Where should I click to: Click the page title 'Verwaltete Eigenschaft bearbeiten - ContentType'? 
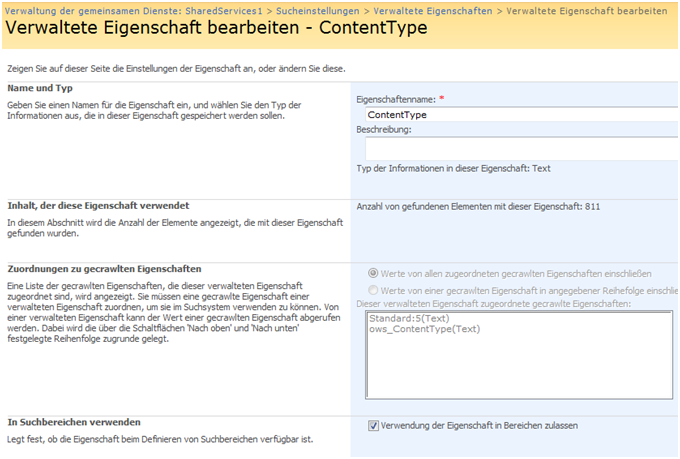[x=216, y=28]
